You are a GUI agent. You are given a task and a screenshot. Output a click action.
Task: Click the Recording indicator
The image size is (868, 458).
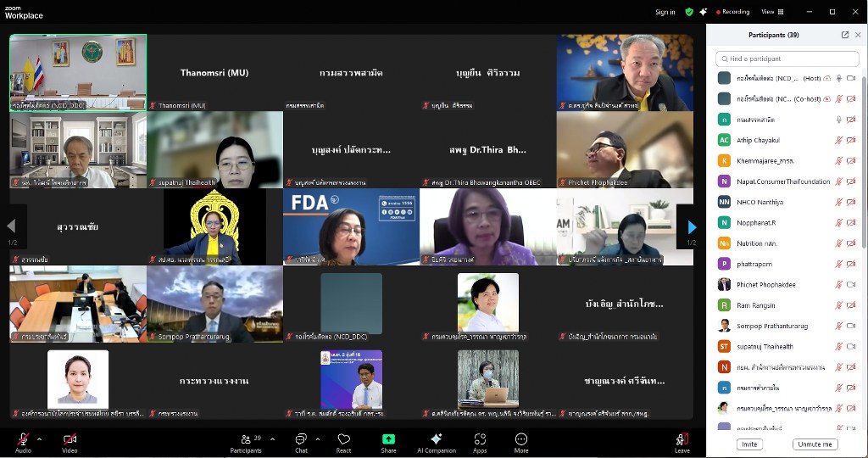[733, 12]
